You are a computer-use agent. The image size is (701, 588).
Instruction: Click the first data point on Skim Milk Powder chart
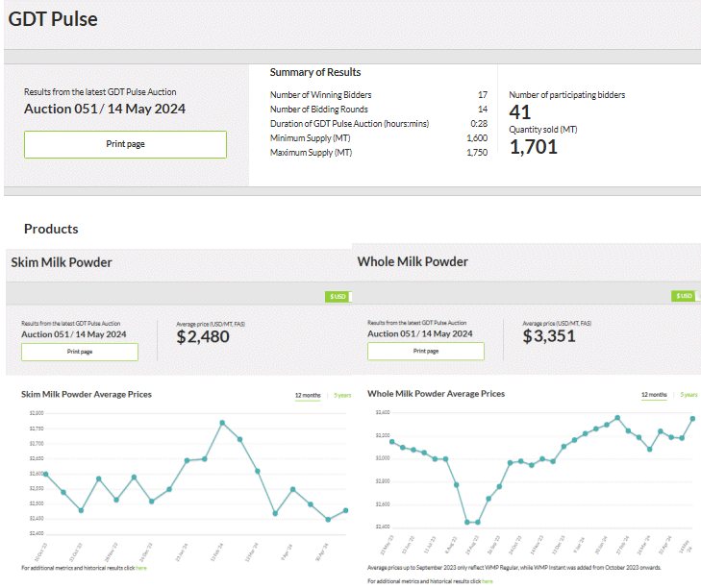pos(45,474)
